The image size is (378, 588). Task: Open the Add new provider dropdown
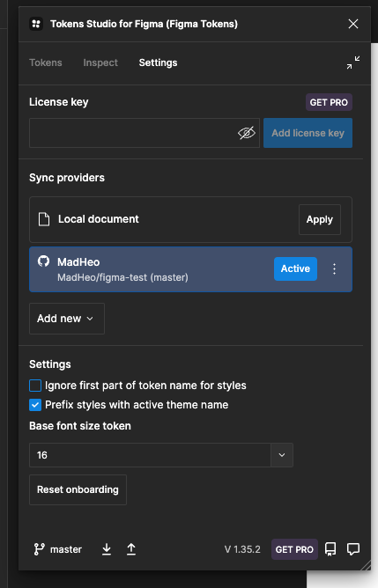coord(67,319)
